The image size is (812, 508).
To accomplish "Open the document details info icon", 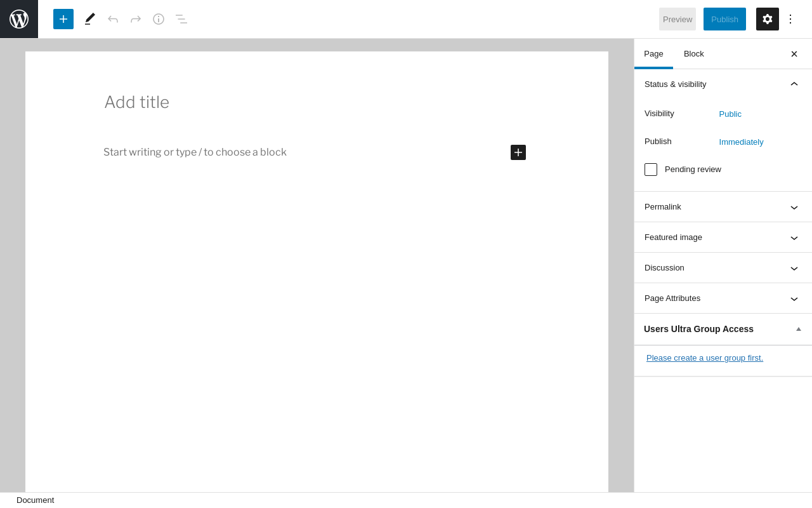I will click(x=159, y=19).
